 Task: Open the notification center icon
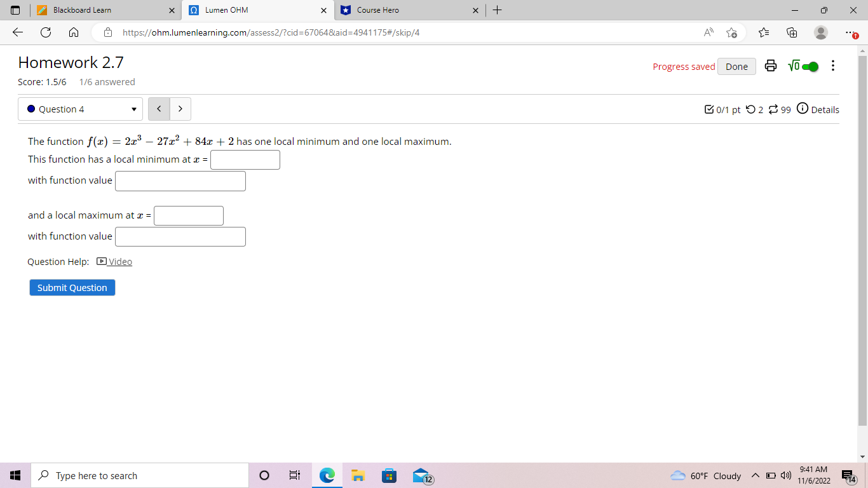coord(848,476)
